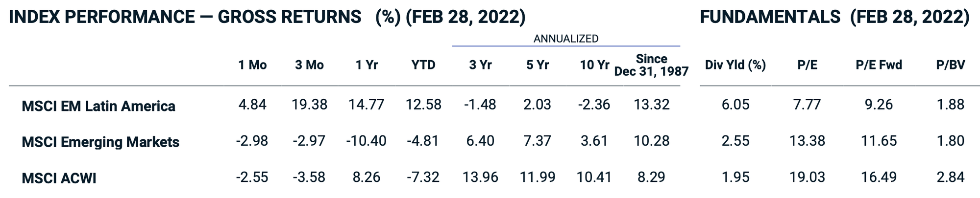This screenshot has width=980, height=198.
Task: Click the 19.03 P/E value for ACWI
Action: [x=807, y=177]
